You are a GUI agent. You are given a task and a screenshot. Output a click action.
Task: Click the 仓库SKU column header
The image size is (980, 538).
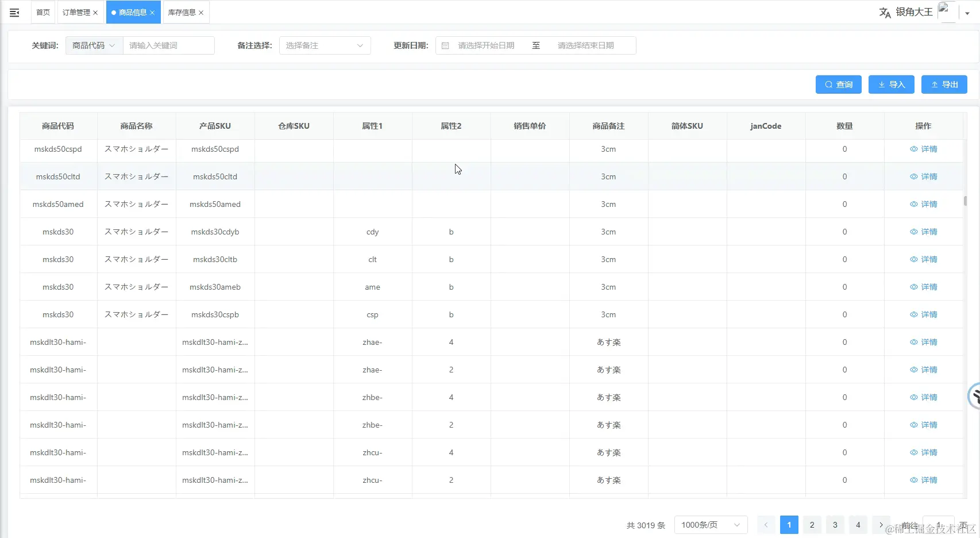tap(294, 126)
